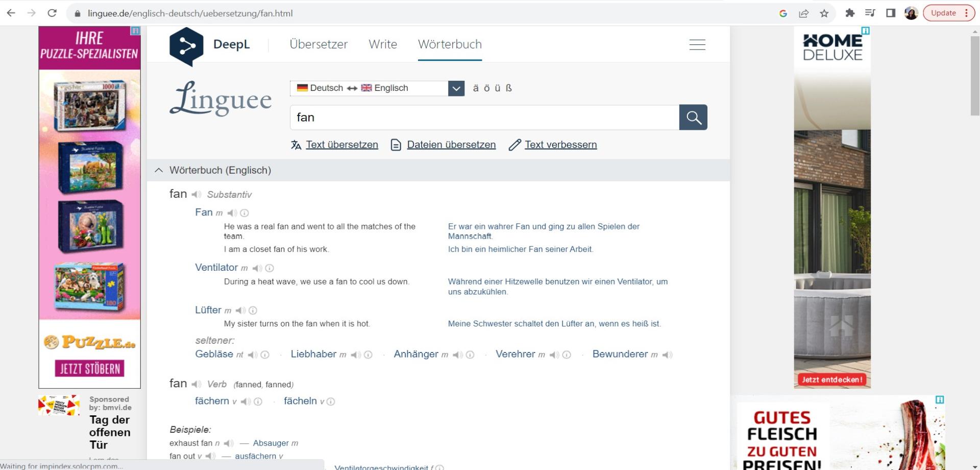Show info icon for fächeln
Screen dimensions: 980x470
[331, 402]
